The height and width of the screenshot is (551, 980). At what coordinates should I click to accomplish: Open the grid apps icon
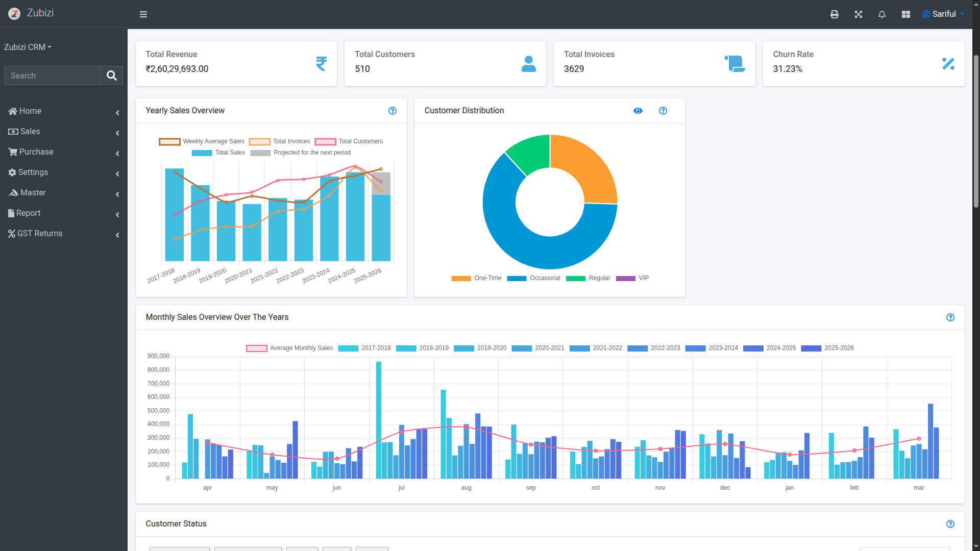[906, 14]
